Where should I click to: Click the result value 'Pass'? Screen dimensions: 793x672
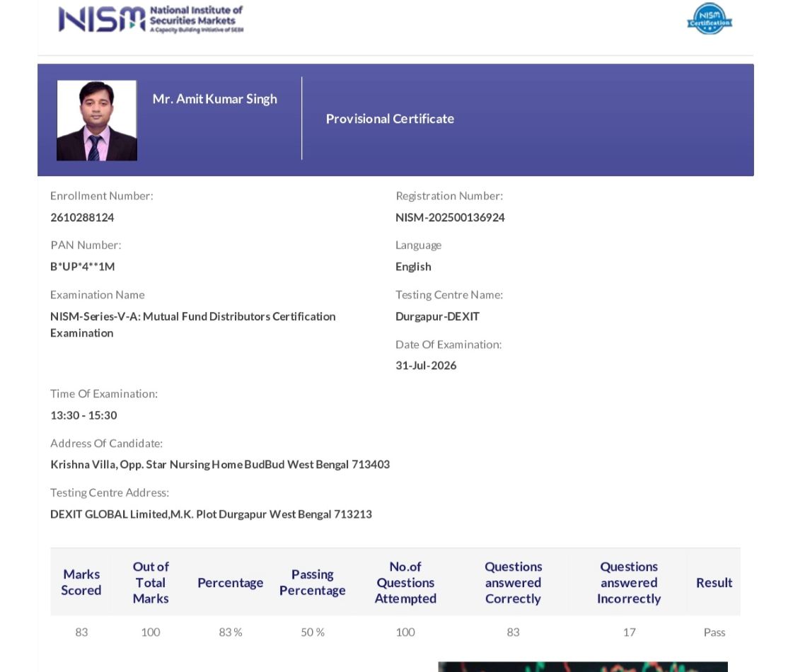click(714, 632)
